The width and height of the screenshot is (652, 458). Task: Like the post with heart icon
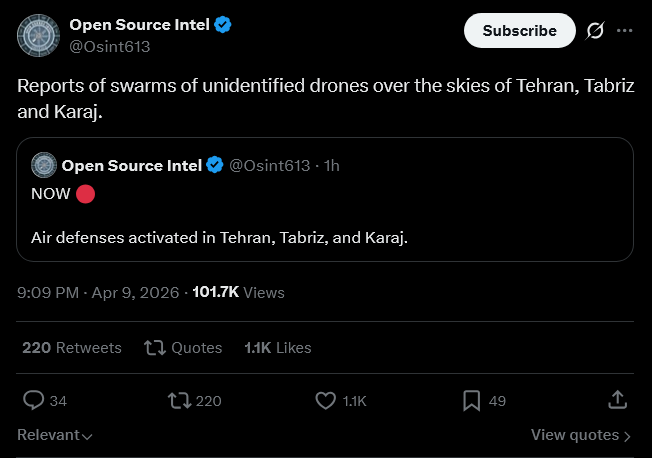click(x=325, y=401)
